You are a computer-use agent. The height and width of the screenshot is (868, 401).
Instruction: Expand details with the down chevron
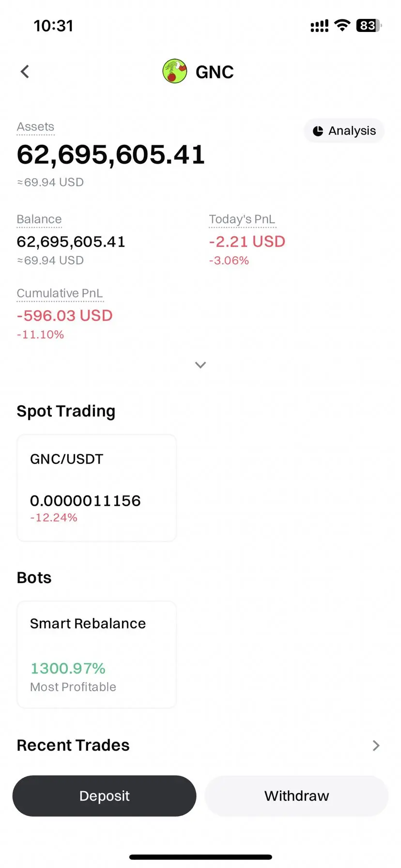pos(200,365)
